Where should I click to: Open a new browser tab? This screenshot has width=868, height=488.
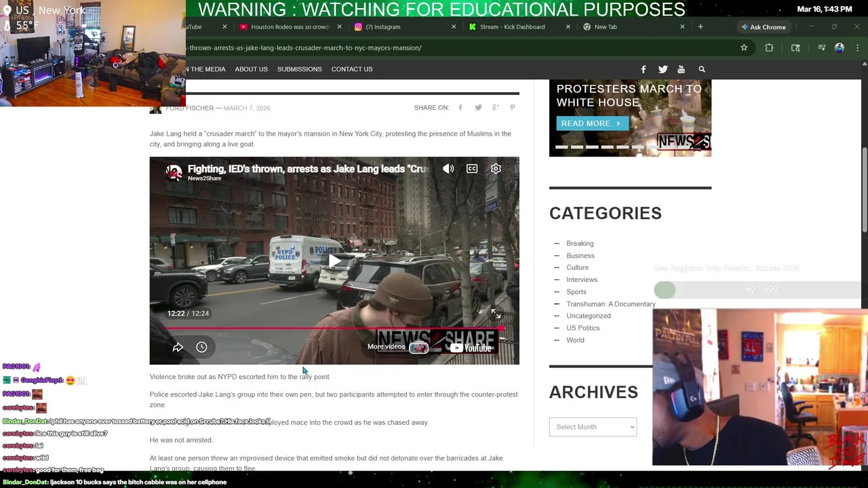[x=701, y=26]
